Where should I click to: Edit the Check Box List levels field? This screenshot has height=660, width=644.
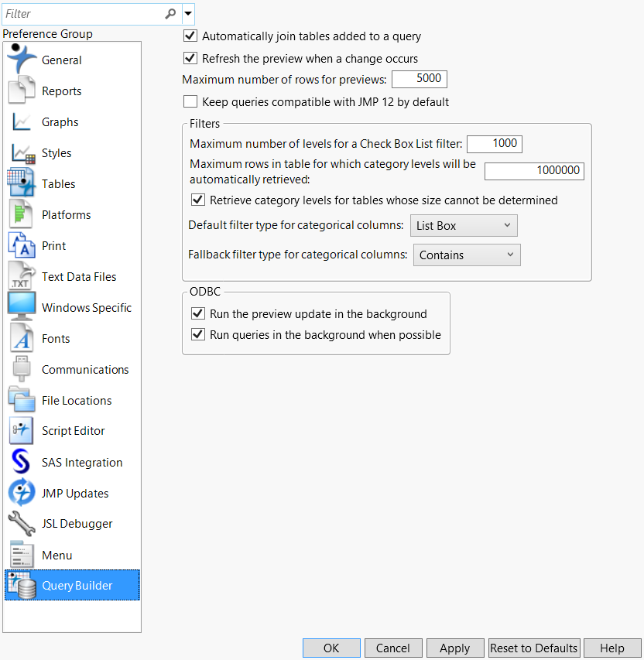click(x=495, y=144)
